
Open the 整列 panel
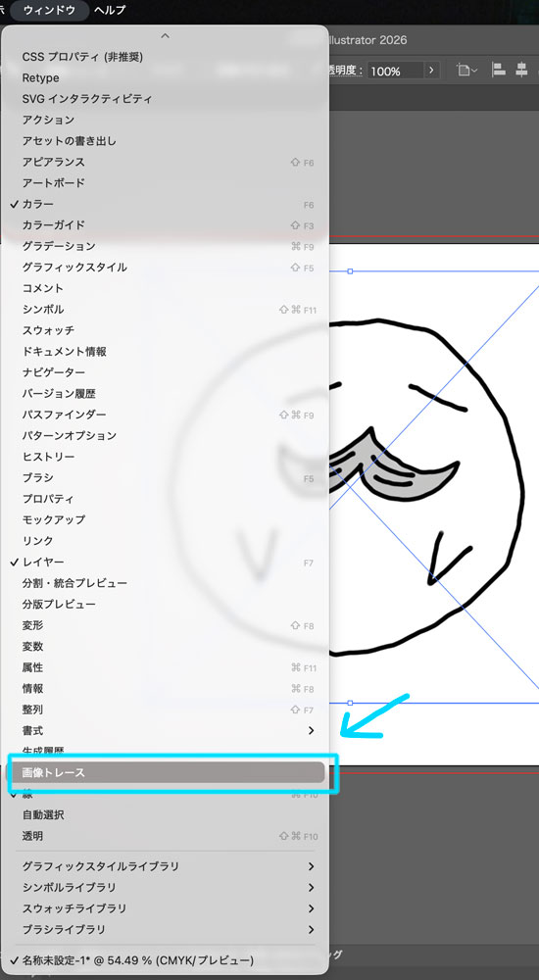(x=165, y=710)
